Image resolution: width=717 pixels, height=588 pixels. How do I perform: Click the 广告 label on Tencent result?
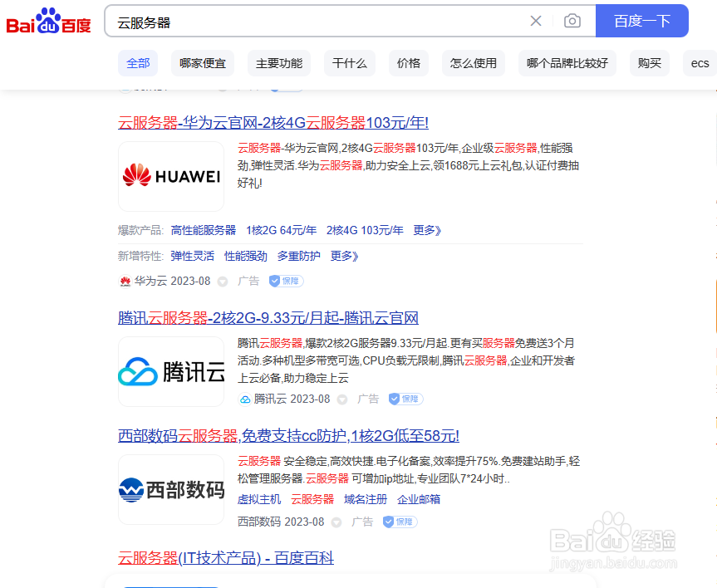tap(368, 399)
